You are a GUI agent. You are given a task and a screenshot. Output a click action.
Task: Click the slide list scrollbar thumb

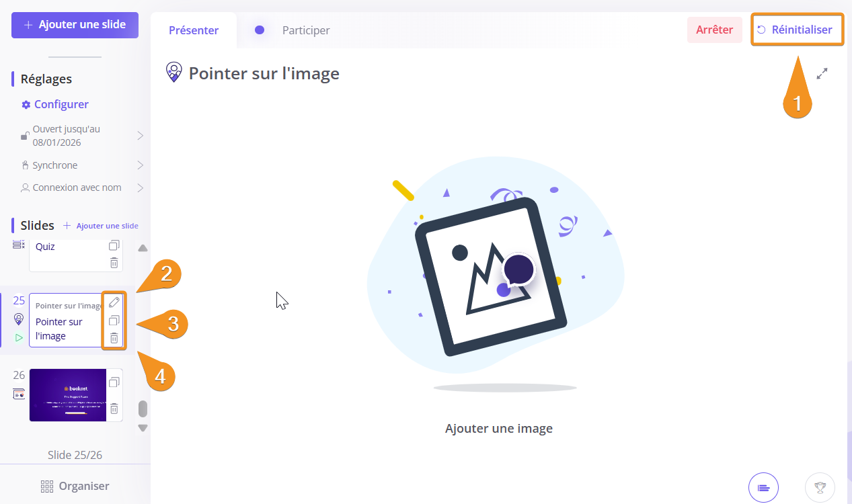tap(143, 409)
